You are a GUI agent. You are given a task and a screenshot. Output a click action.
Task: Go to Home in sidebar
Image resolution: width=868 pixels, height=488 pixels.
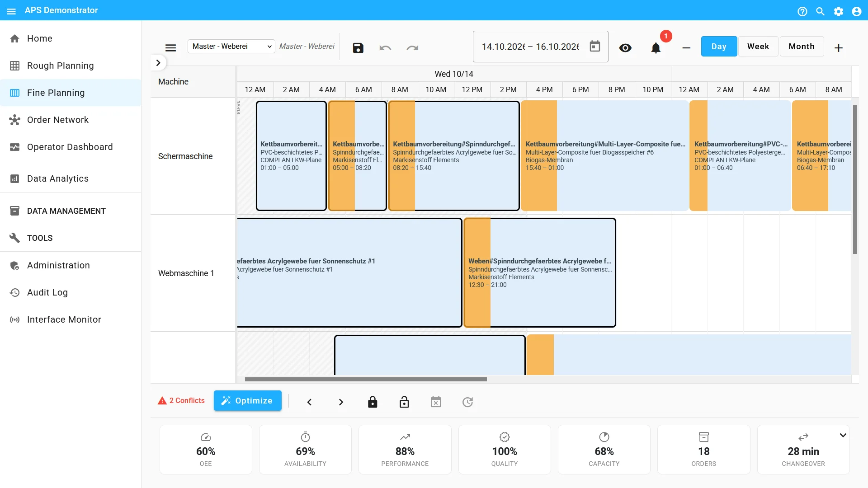click(71, 38)
